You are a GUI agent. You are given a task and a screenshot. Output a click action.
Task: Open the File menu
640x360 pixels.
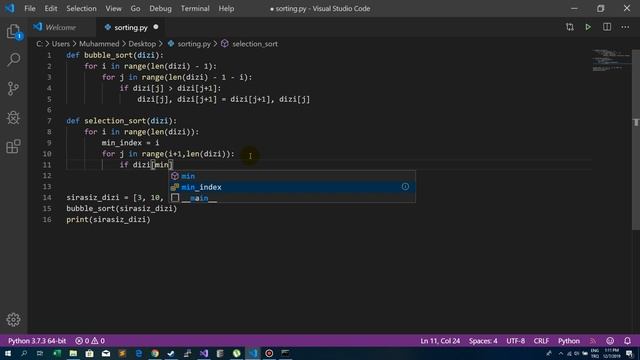tap(30, 8)
